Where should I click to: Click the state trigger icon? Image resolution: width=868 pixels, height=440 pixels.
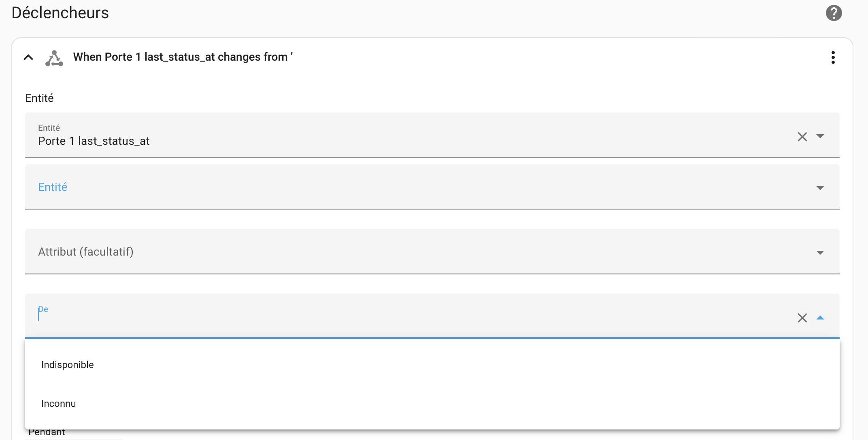point(54,58)
